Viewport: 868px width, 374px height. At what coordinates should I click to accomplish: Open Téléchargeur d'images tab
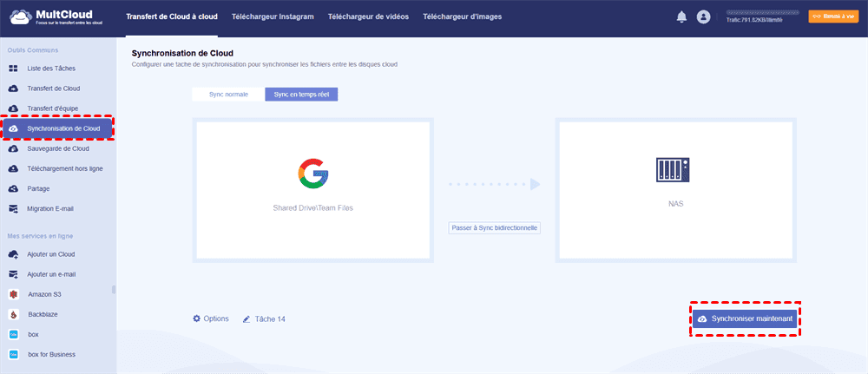(463, 16)
